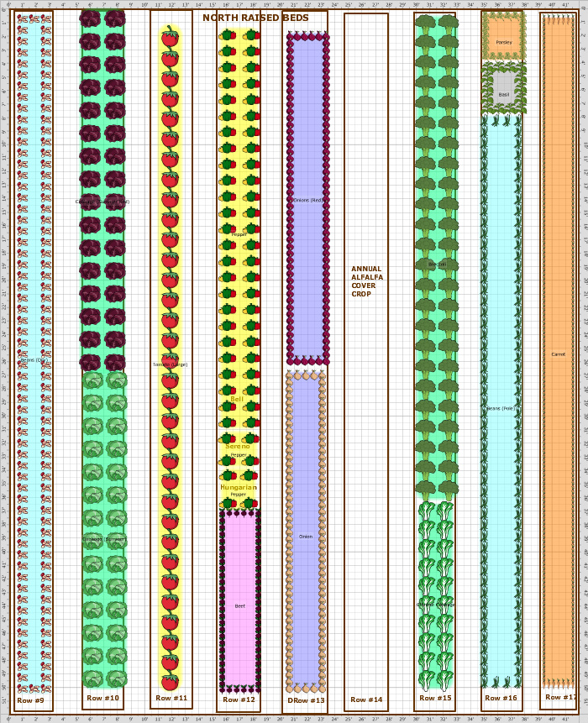Select the Broccoli planting label
Screen dimensions: 588x723
pos(437,264)
